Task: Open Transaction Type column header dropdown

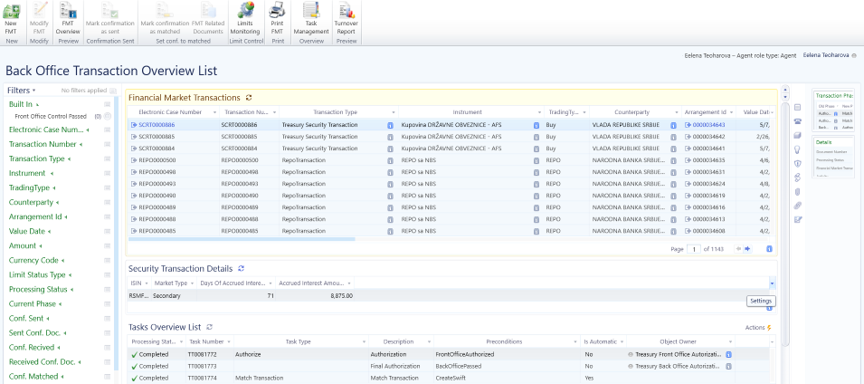Action: tap(393, 112)
